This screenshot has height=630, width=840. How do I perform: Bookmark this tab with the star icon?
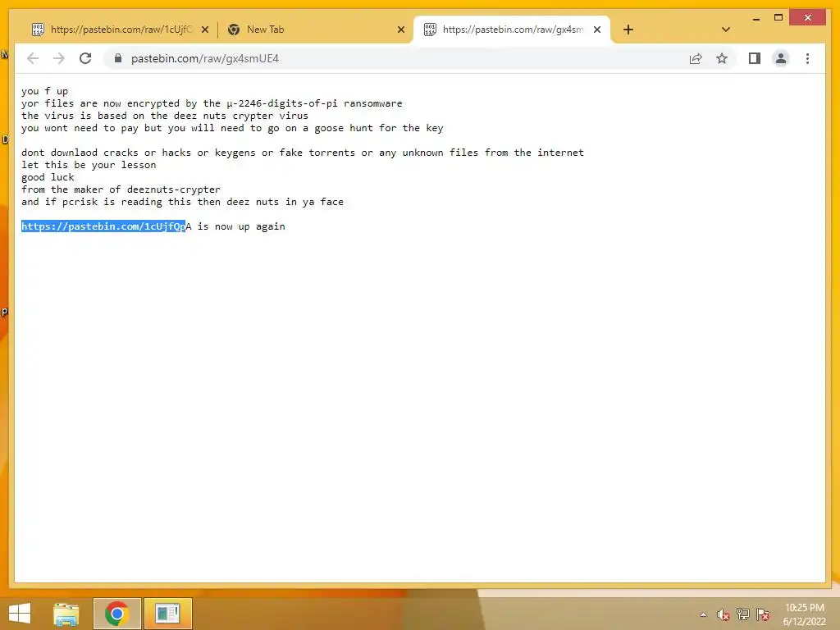[x=722, y=58]
